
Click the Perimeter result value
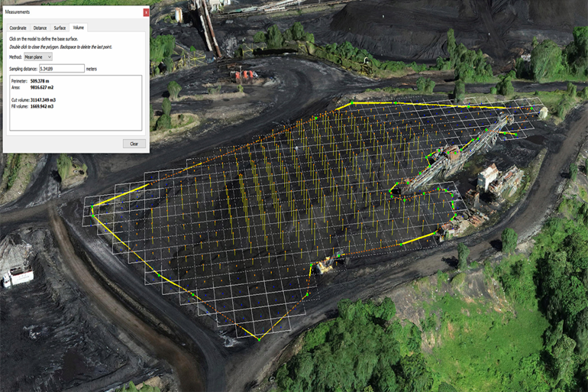(x=39, y=81)
